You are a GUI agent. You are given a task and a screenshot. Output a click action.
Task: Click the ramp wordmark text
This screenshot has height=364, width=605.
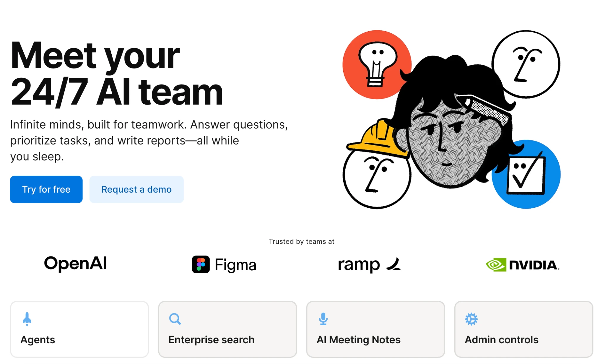pyautogui.click(x=359, y=265)
